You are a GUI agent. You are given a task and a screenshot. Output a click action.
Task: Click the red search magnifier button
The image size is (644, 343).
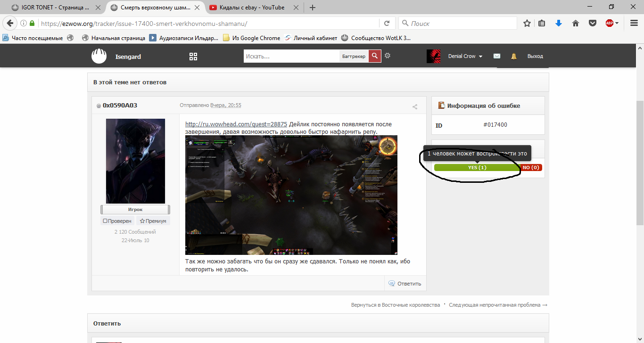(375, 56)
